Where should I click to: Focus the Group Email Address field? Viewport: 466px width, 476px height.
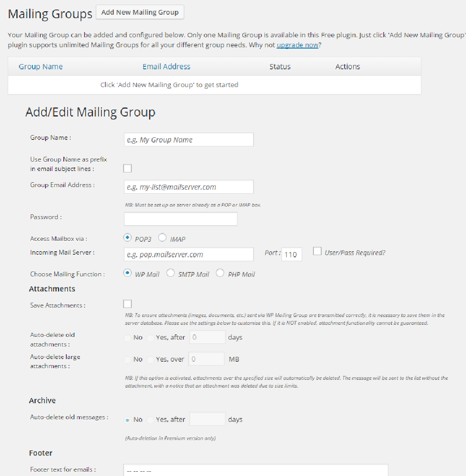click(x=189, y=187)
